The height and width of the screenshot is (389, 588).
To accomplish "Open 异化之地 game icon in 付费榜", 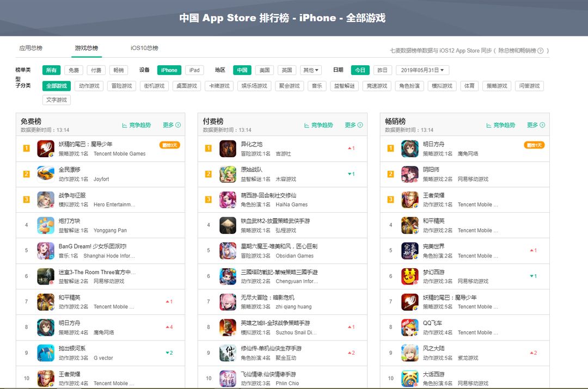I will click(x=228, y=149).
